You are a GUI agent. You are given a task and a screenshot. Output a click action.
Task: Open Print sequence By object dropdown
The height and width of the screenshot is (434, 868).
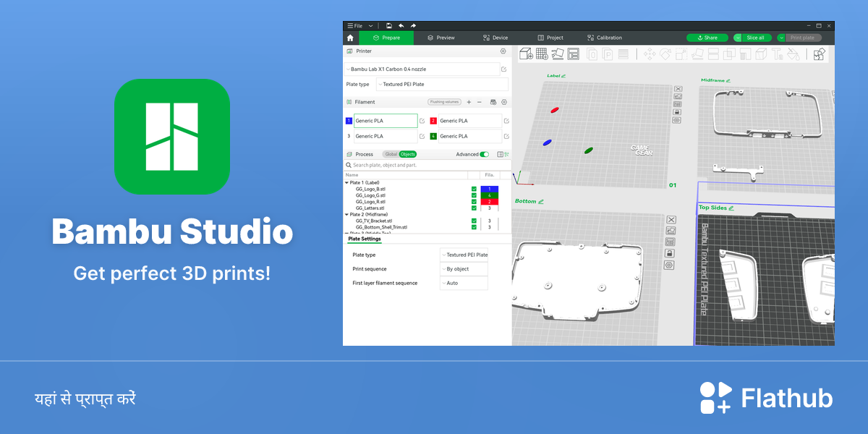(464, 269)
